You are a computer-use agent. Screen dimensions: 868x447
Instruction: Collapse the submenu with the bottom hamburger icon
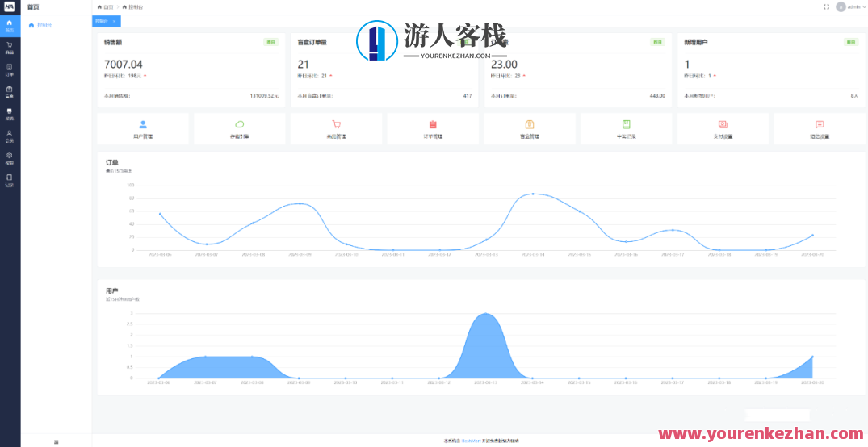pos(56,441)
